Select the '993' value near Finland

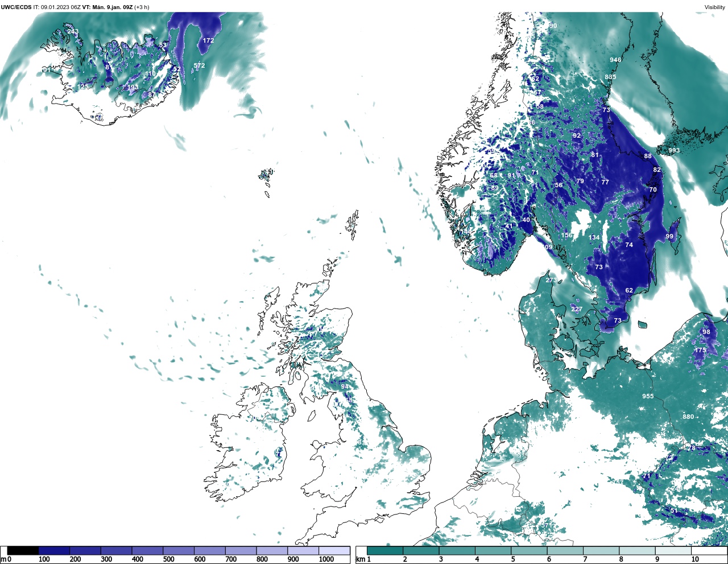tap(674, 151)
